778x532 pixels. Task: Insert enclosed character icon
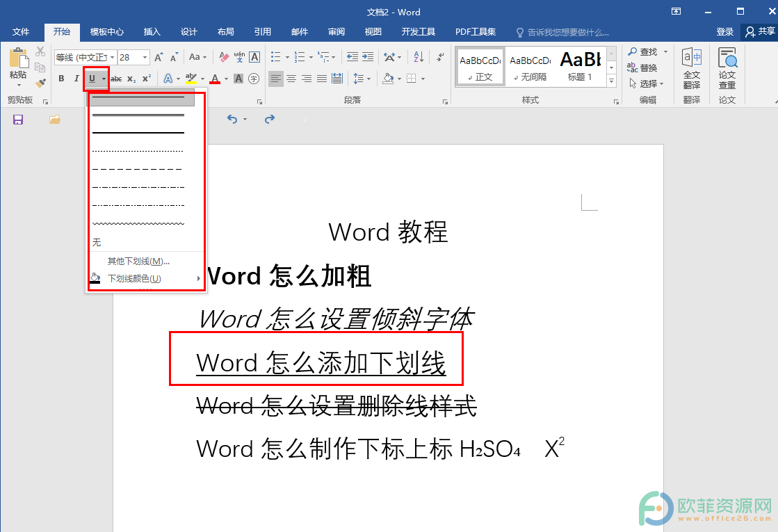pos(254,79)
